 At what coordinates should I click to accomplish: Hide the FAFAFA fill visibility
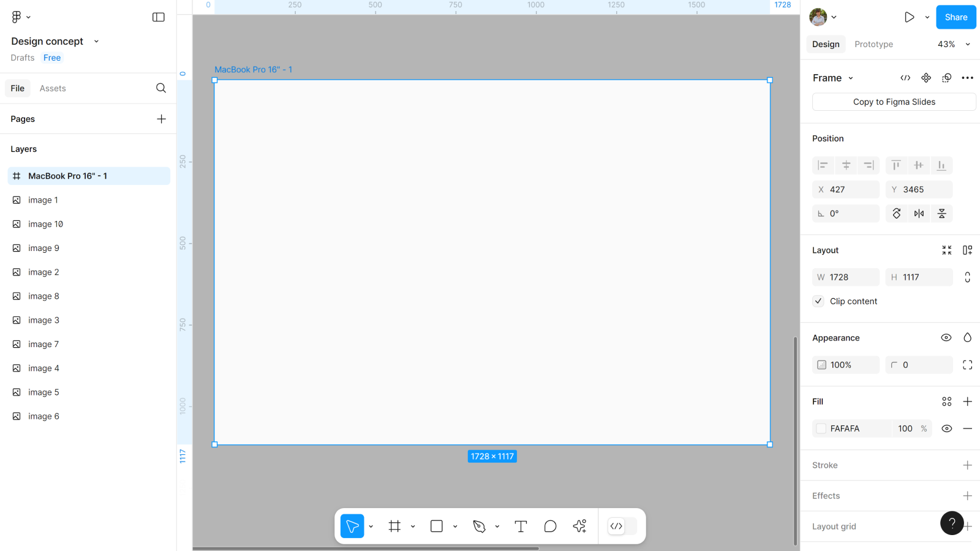click(946, 429)
